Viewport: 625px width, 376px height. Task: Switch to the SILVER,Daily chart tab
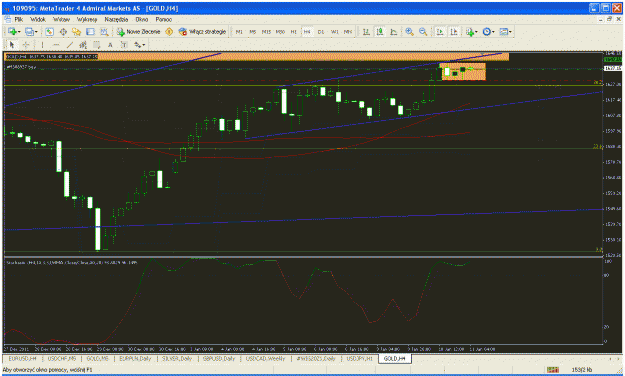[177, 359]
